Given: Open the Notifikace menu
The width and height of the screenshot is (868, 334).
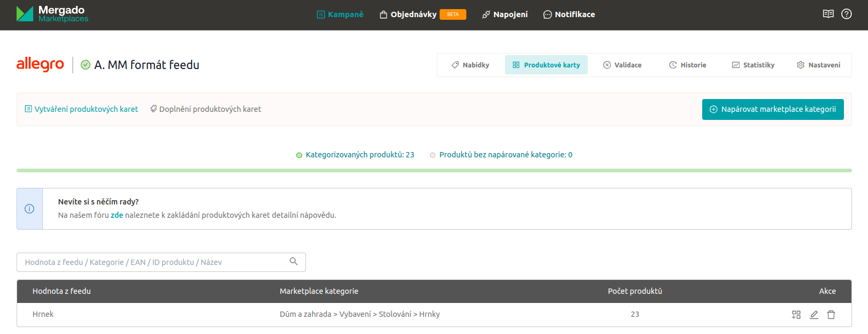Looking at the screenshot, I should click(x=569, y=14).
